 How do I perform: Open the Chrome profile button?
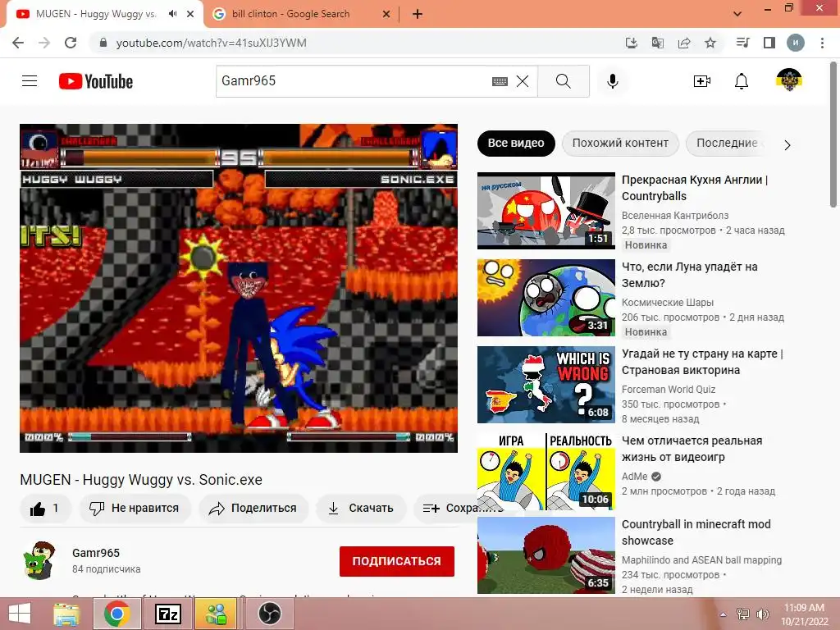click(796, 43)
